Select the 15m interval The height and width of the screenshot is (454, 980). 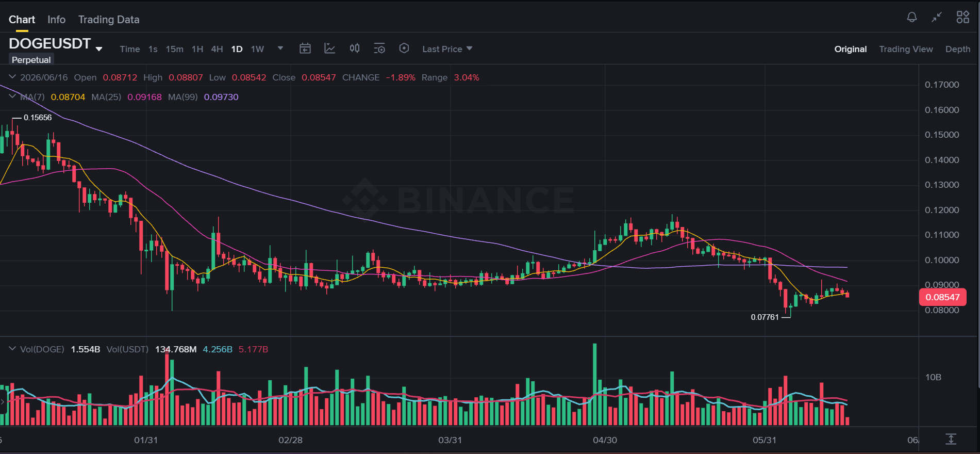(174, 49)
